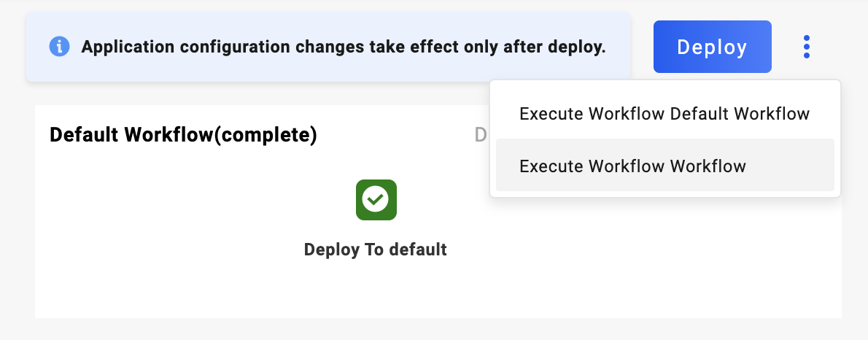This screenshot has height=340, width=868.
Task: Click the blue info icon in banner
Action: (x=59, y=47)
